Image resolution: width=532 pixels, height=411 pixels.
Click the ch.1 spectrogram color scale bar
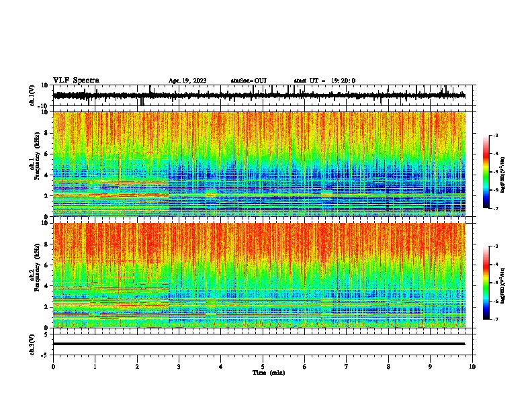(x=486, y=172)
